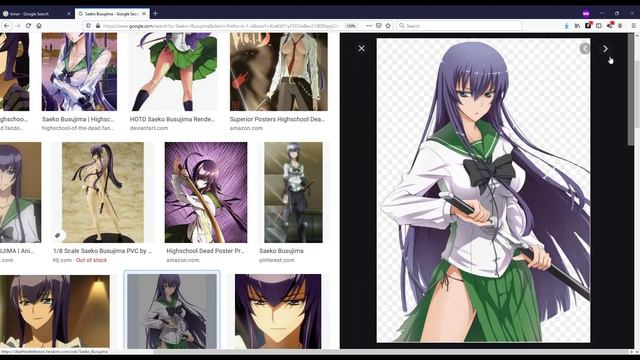640x360 pixels.
Task: Open 'Superior Posters Highschool Dea...' thumbnail
Action: (279, 72)
